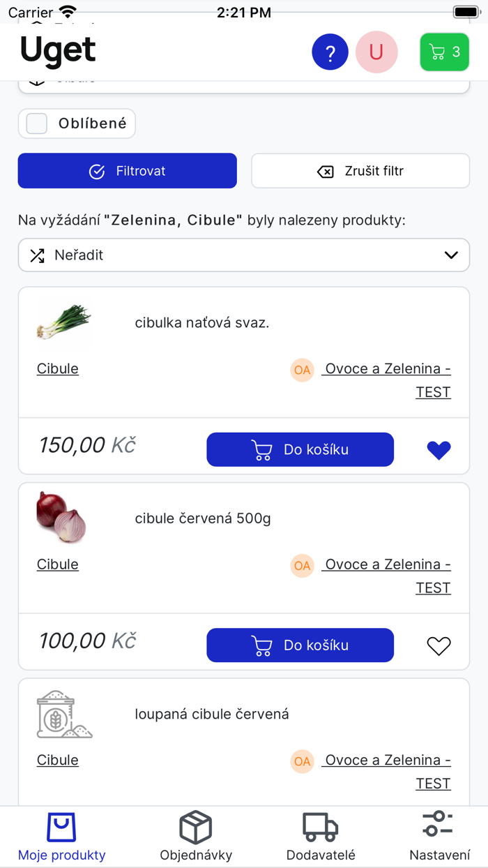
Task: Switch to the Objednávky tab
Action: (x=196, y=836)
